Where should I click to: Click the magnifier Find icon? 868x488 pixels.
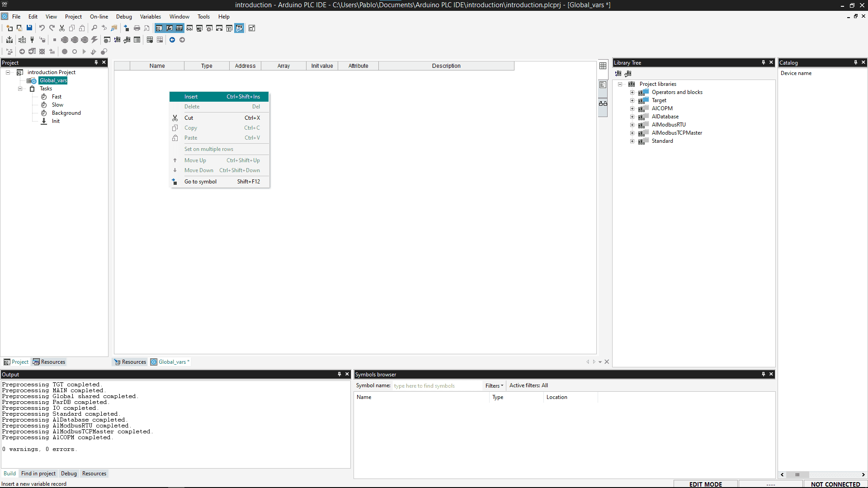(x=94, y=28)
